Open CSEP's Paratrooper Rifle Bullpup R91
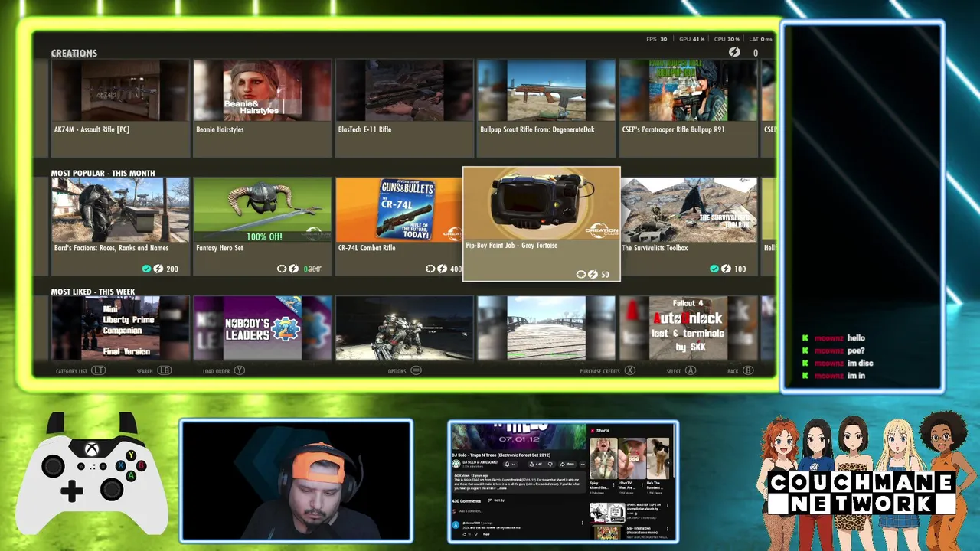Screen dimensions: 980x551 [688, 108]
